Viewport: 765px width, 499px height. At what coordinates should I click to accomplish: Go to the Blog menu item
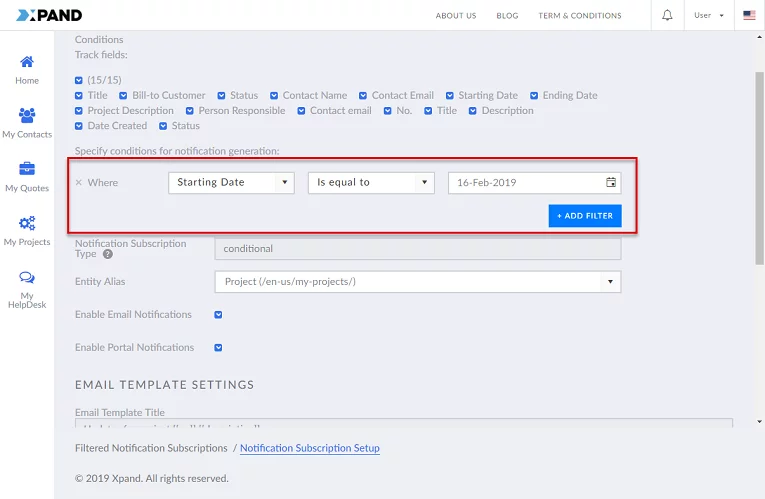pos(507,16)
